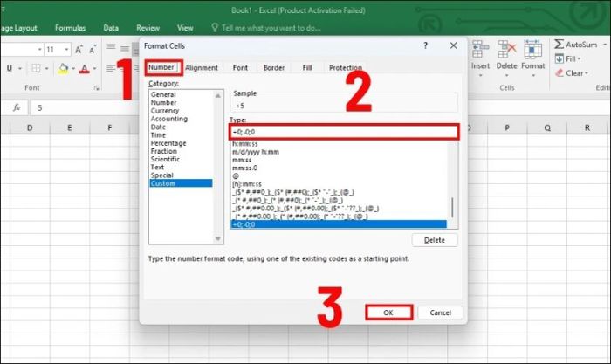Screen dimensions: 611x364
Task: Open the font name dropdown arrow
Action: pos(39,50)
